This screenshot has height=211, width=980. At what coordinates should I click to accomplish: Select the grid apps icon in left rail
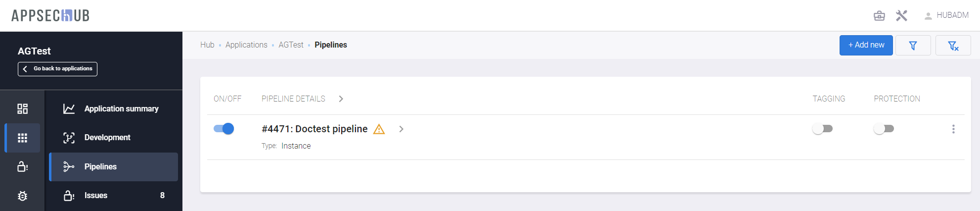pyautogui.click(x=22, y=138)
